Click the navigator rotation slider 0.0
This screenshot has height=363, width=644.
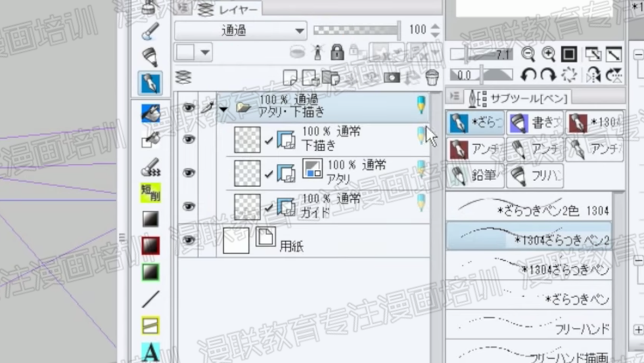[482, 74]
